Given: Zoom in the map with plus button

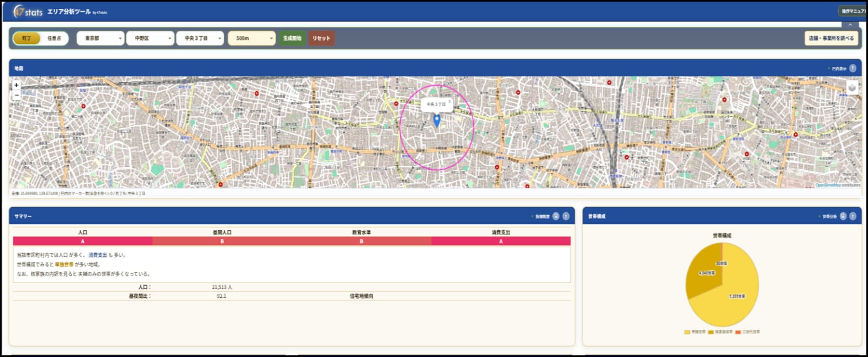Looking at the screenshot, I should (17, 85).
